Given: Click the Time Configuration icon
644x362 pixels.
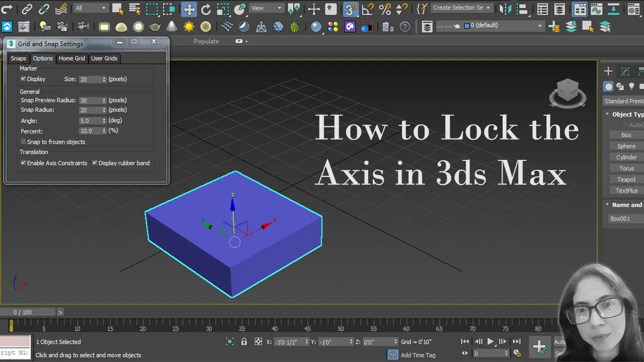Looking at the screenshot, I should (517, 353).
